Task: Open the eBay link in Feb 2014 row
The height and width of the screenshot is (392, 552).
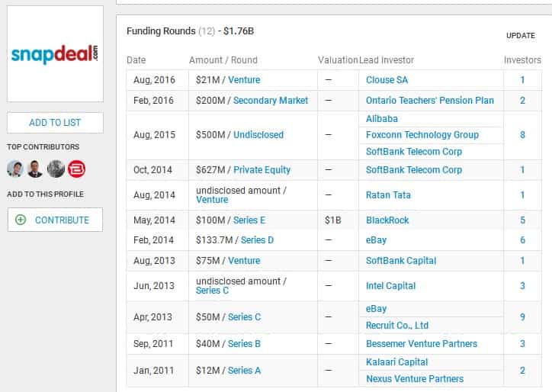Action: 377,240
